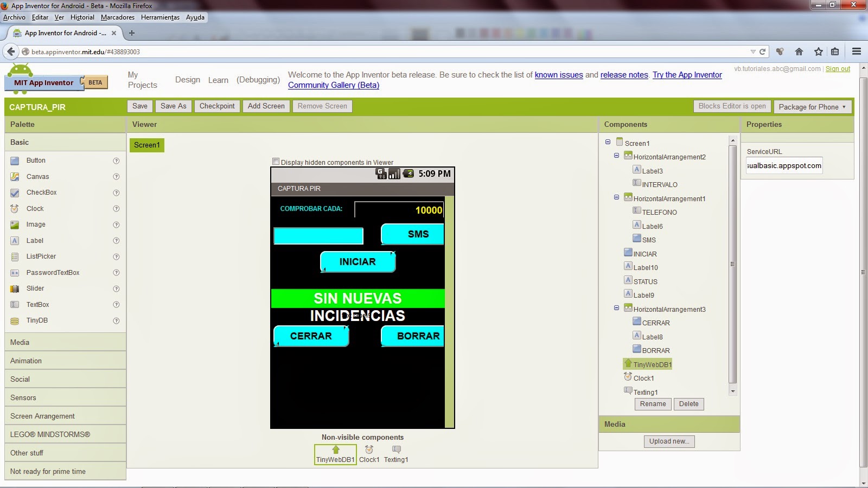The width and height of the screenshot is (868, 488).
Task: Open the Archivo menu
Action: (14, 17)
